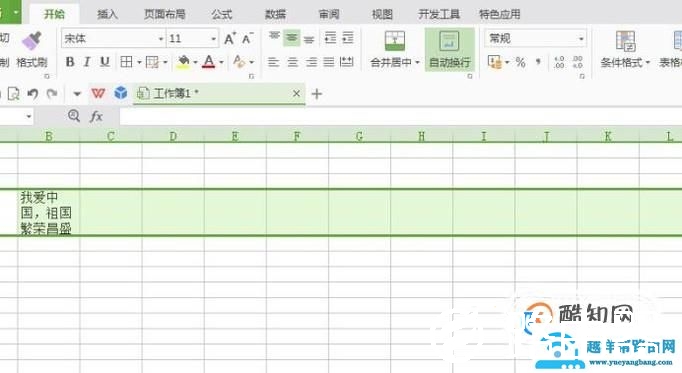The width and height of the screenshot is (682, 373).
Task: Click the distributed alignment icon
Action: point(347,62)
